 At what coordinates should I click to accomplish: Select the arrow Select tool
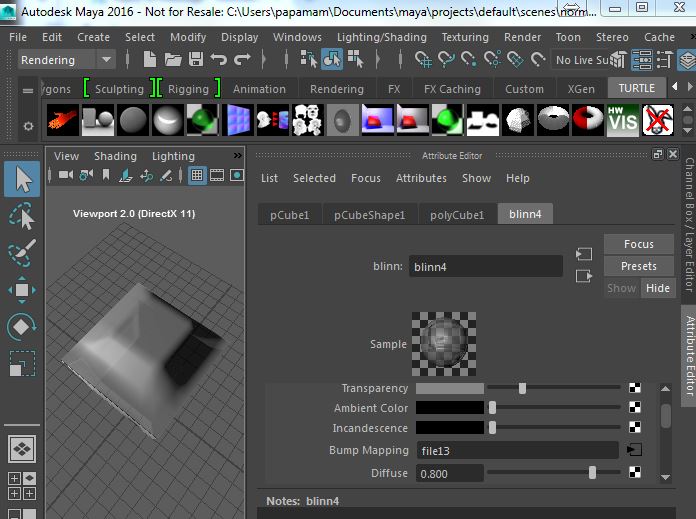22,180
